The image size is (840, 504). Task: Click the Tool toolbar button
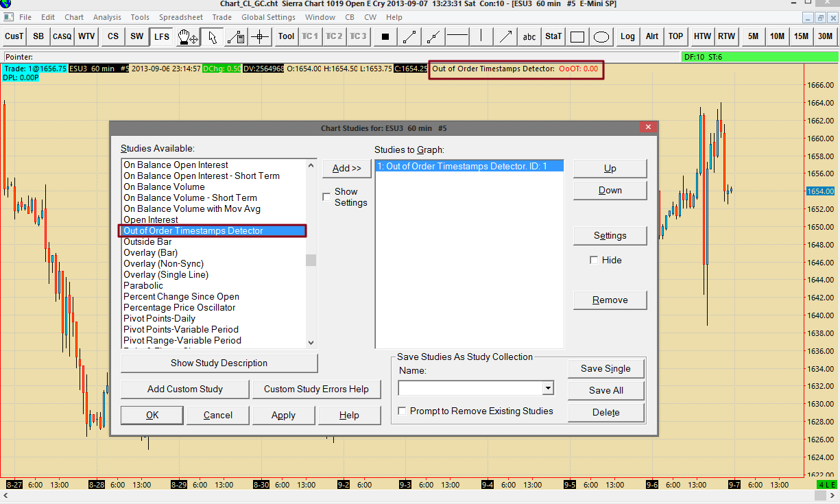coord(287,36)
